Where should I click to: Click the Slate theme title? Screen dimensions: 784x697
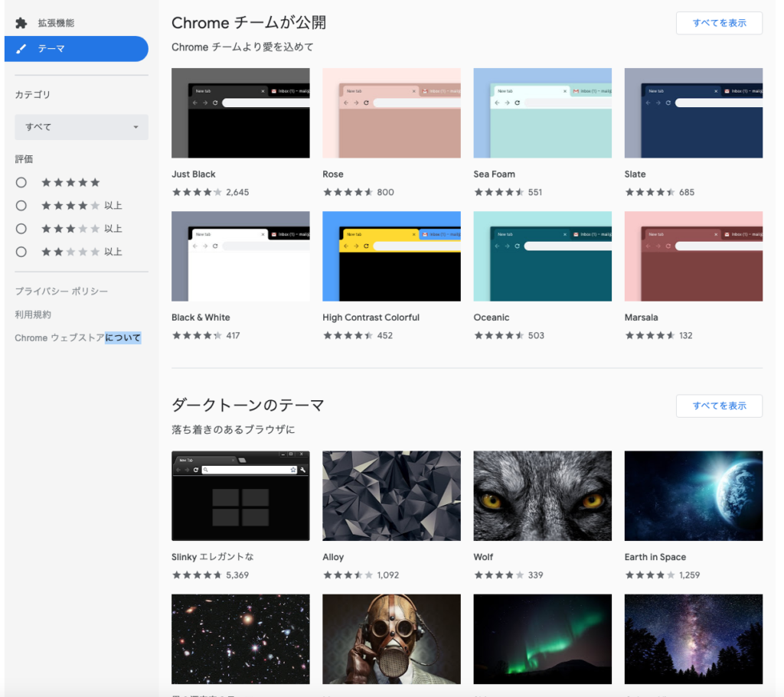[635, 174]
